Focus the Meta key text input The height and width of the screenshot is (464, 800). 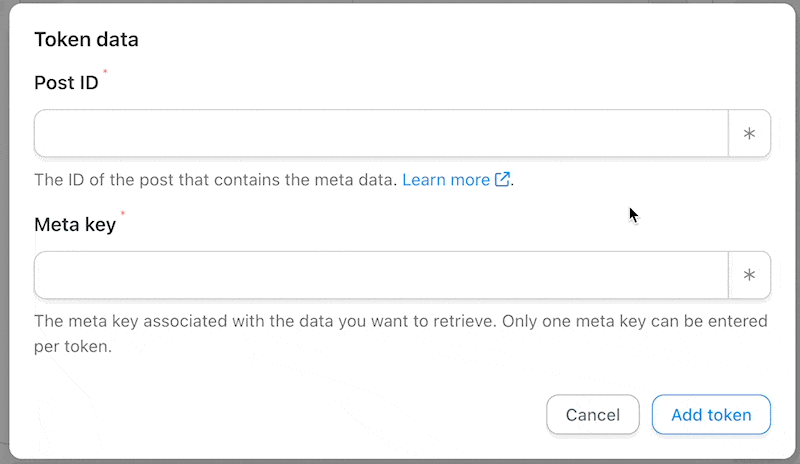(380, 275)
